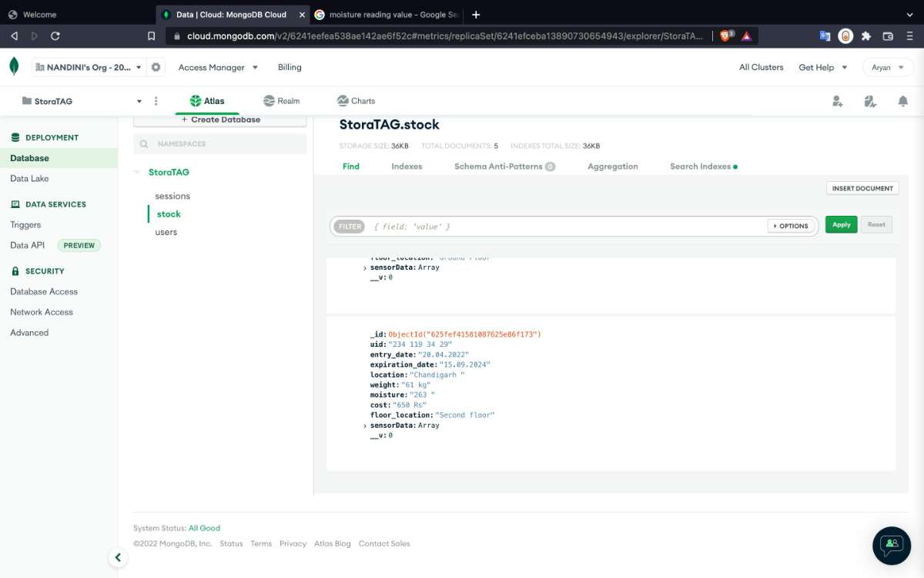Open a new browser tab
This screenshot has height=578, width=924.
coord(476,15)
